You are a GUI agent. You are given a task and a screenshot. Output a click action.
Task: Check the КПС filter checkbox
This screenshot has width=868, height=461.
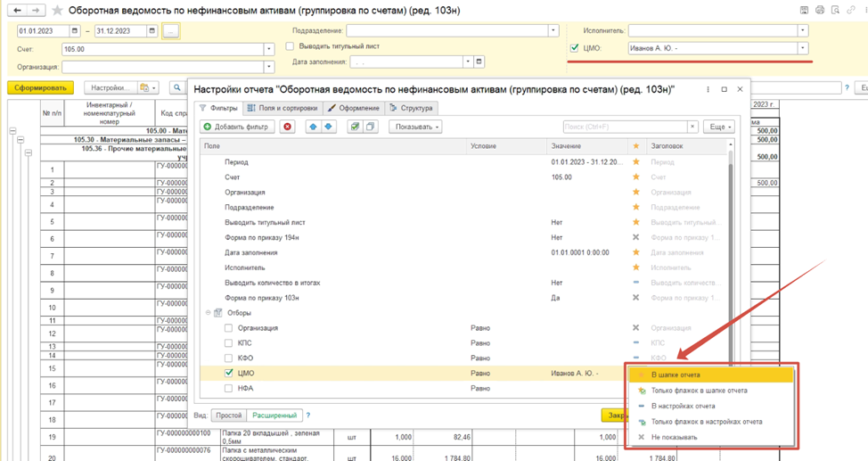click(x=229, y=343)
